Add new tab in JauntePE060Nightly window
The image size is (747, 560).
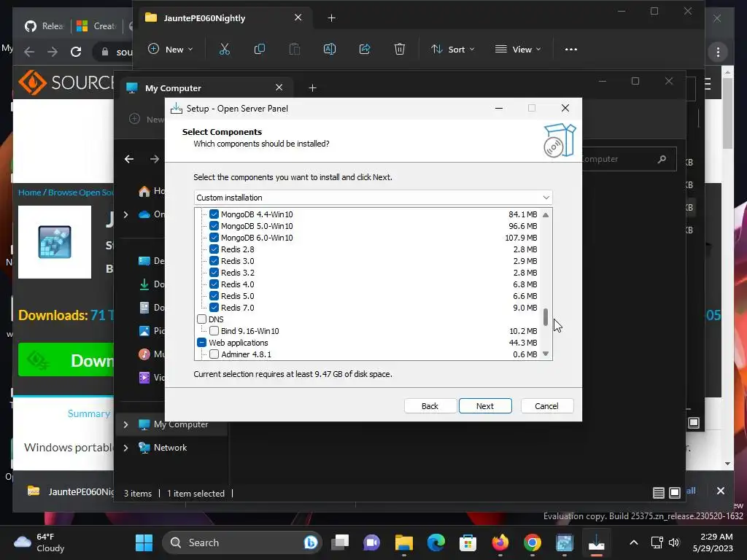tap(332, 18)
